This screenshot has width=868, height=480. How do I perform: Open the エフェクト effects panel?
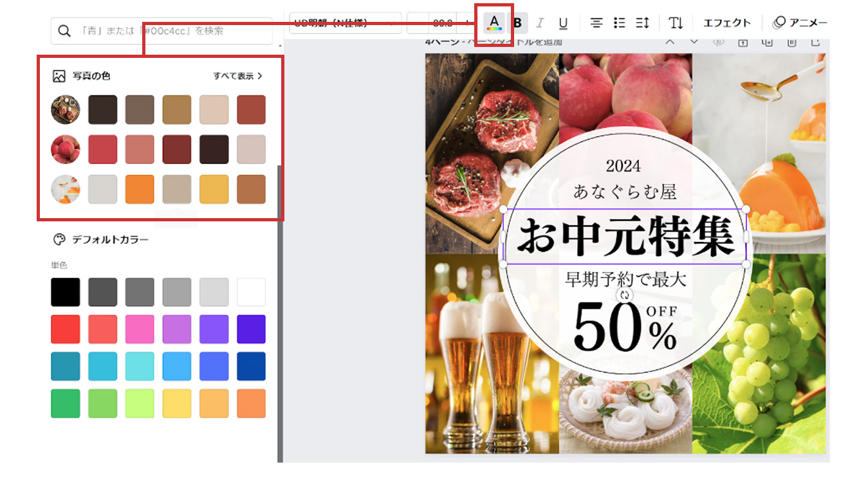[x=726, y=23]
